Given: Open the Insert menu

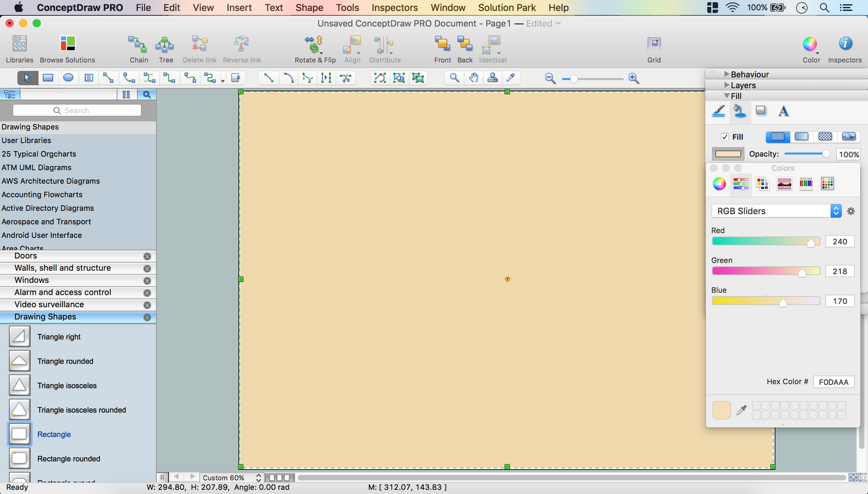Looking at the screenshot, I should point(239,8).
